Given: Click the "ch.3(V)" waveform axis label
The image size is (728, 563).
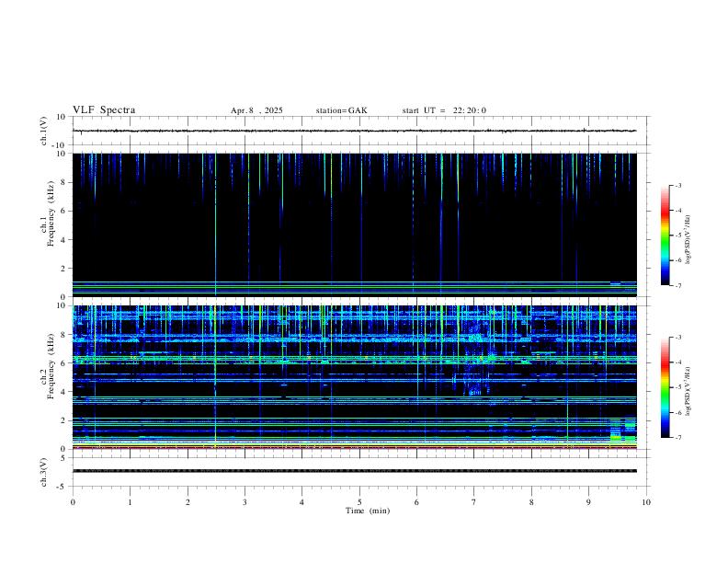Looking at the screenshot, I should 44,472.
